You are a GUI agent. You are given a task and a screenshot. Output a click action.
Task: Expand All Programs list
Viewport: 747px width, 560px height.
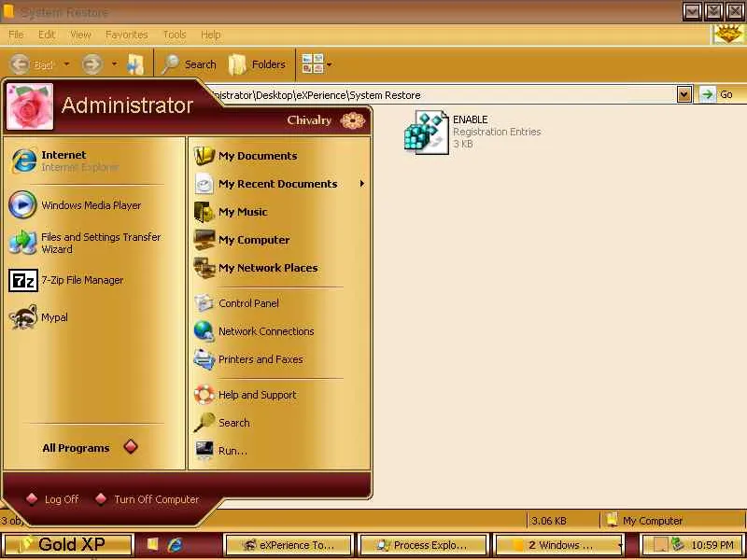[x=90, y=448]
